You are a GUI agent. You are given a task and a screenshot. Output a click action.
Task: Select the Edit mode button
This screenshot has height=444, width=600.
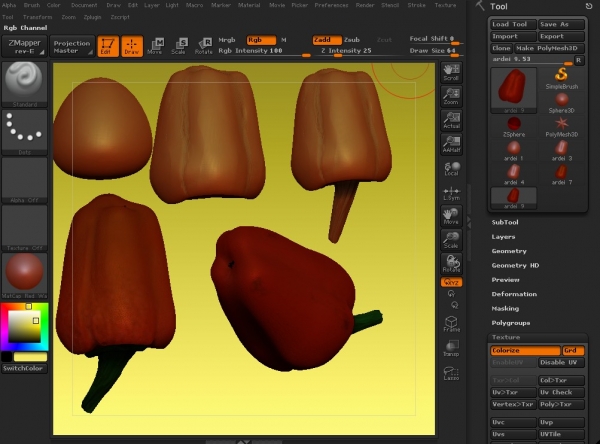pos(108,46)
